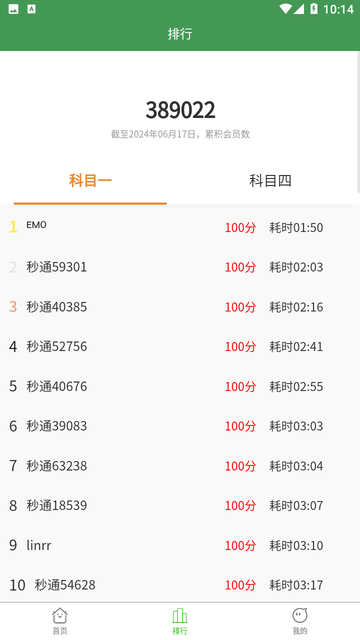
Task: Tap the cellular signal icon
Action: [299, 9]
